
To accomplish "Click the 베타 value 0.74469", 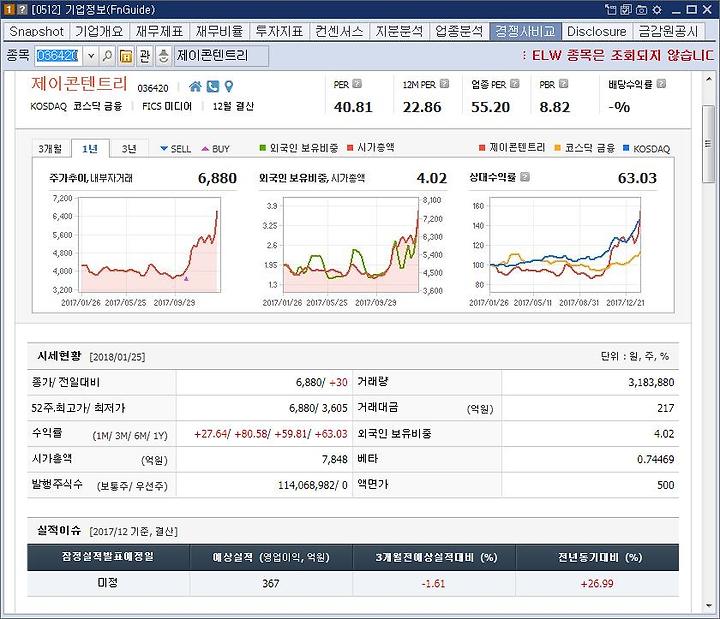I will (655, 459).
